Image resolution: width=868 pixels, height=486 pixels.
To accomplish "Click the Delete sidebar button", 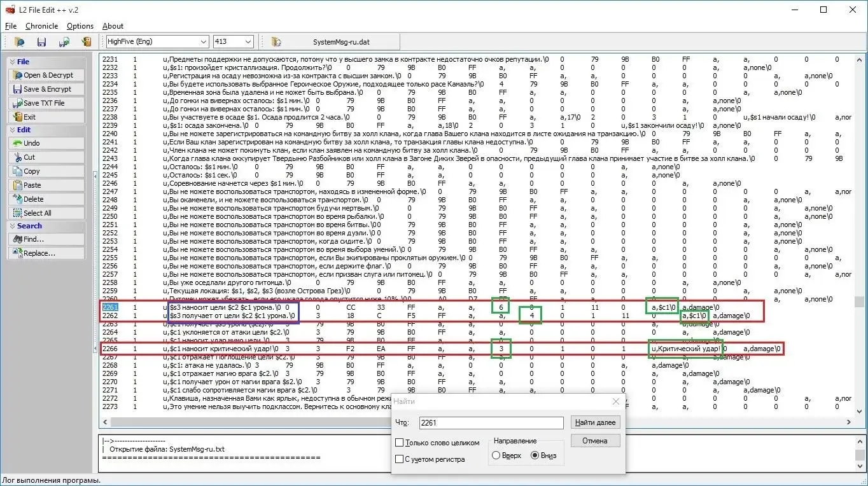I will [x=46, y=199].
